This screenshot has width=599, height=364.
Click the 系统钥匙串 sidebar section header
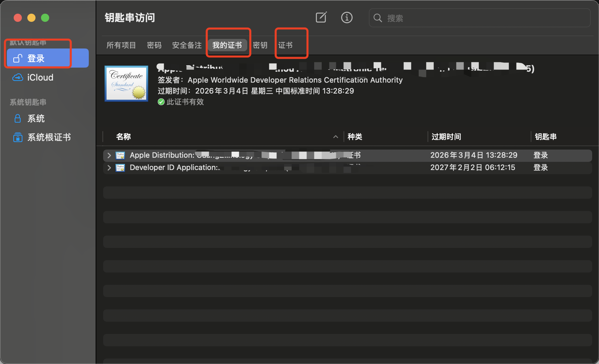click(x=28, y=102)
